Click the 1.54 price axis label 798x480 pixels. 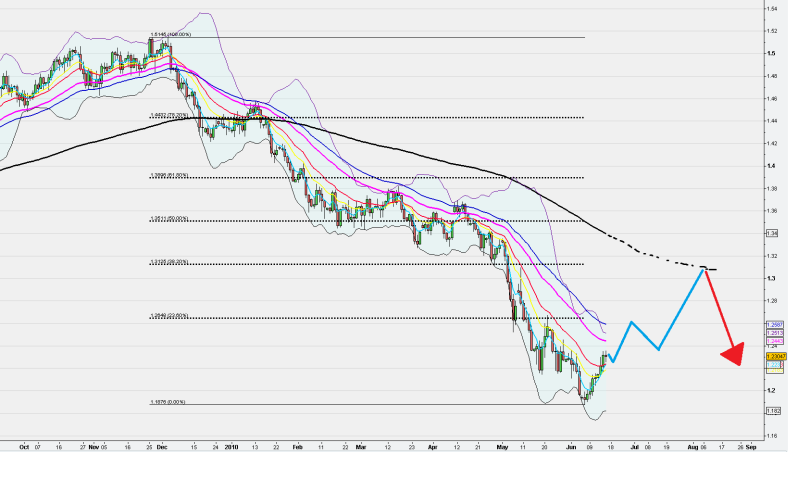(x=772, y=9)
